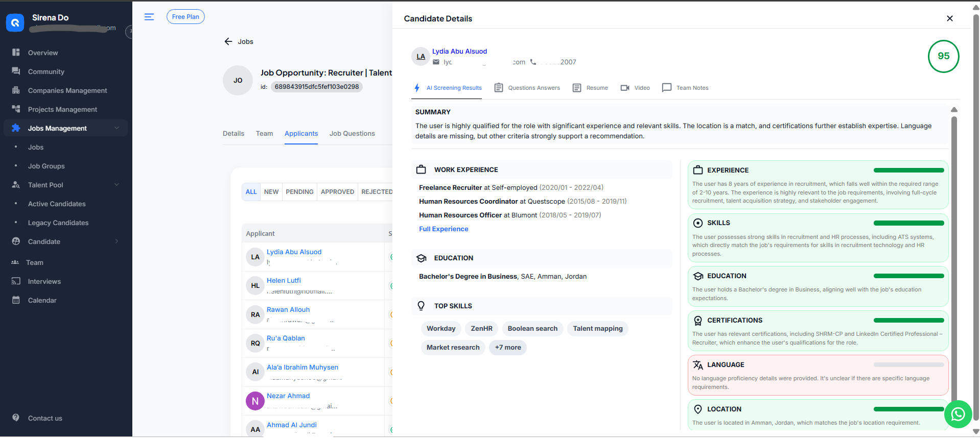
Task: Click the candidate phone icon
Action: click(x=533, y=62)
